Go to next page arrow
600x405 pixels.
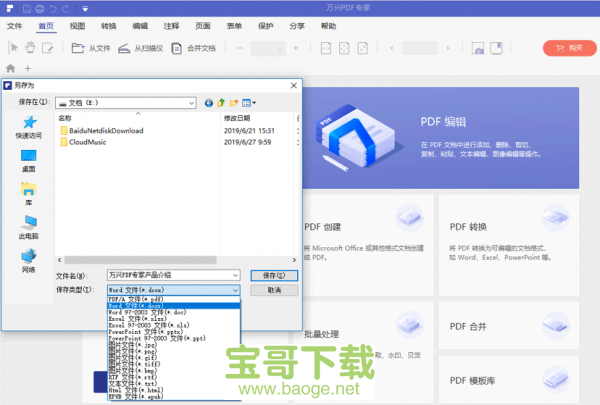click(x=448, y=48)
